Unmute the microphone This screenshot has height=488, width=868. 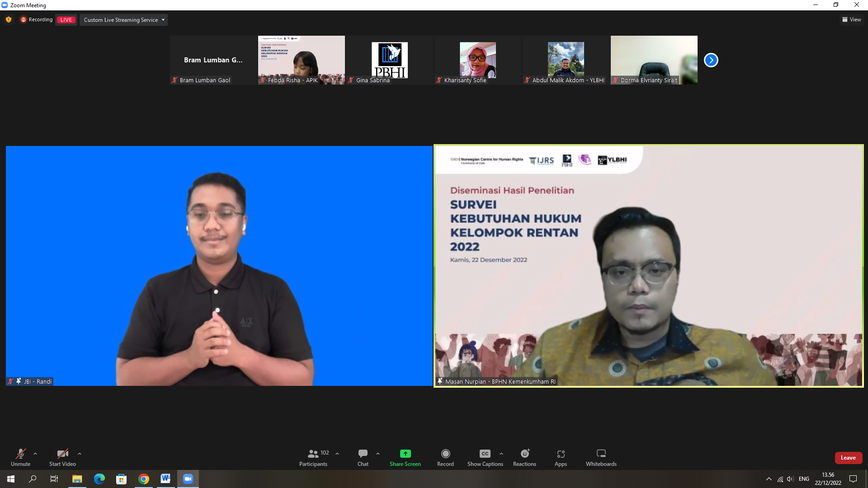20,454
